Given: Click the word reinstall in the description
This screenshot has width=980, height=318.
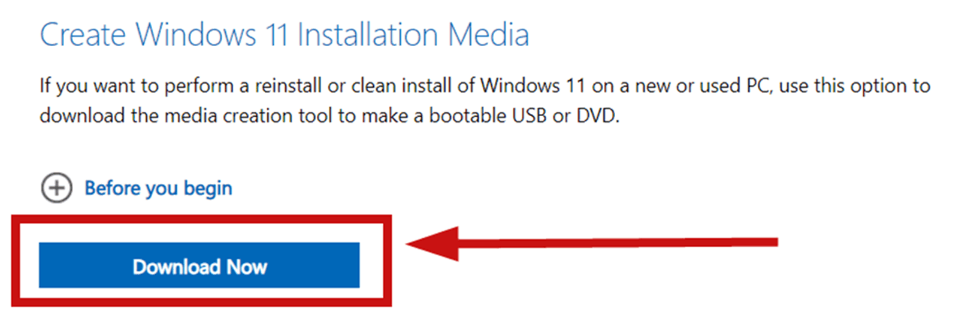Looking at the screenshot, I should [x=289, y=86].
